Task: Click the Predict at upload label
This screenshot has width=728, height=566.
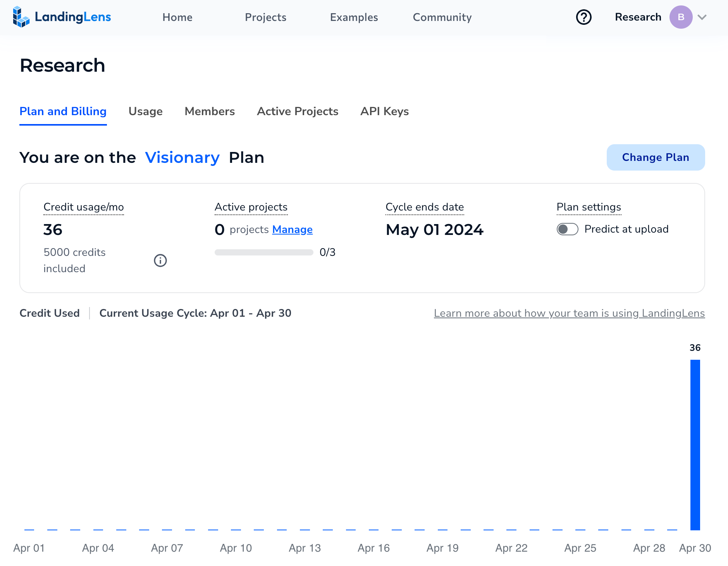Action: [x=626, y=229]
